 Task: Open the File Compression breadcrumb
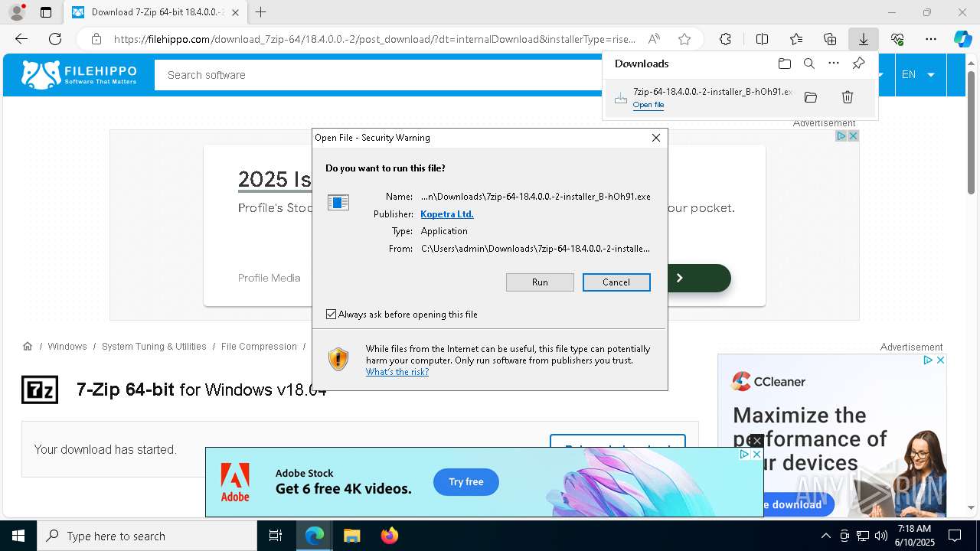[259, 347]
